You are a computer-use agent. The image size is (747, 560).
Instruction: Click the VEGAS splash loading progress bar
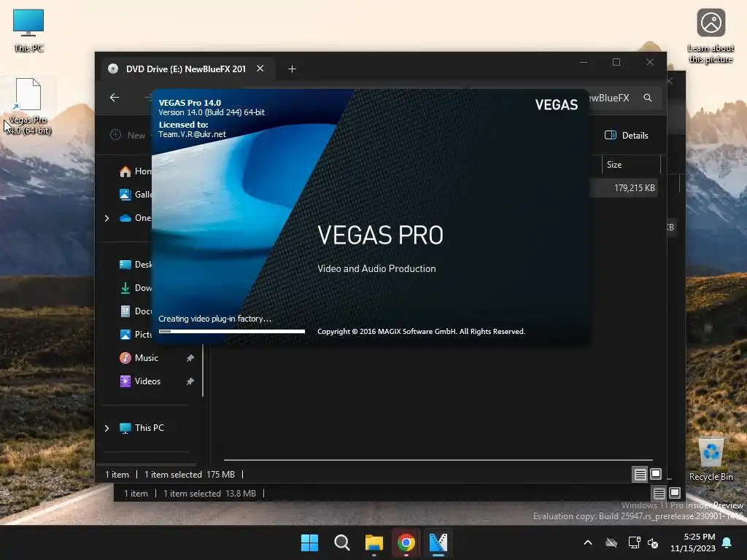[x=231, y=332]
